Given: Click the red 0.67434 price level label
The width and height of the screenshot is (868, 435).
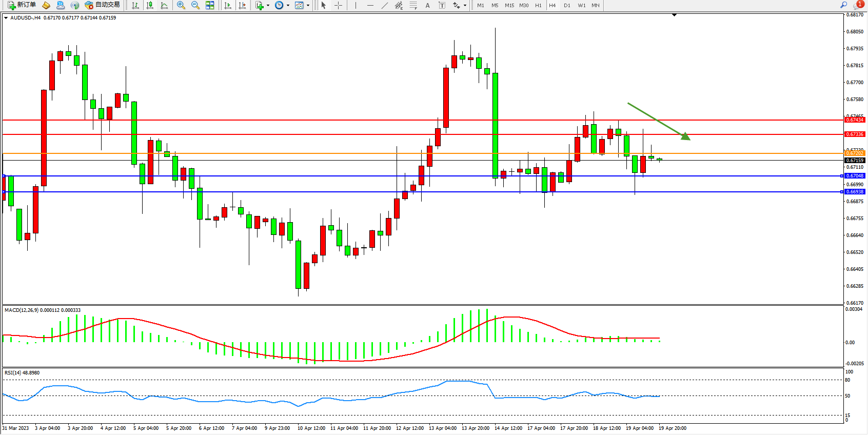Looking at the screenshot, I should [x=854, y=120].
